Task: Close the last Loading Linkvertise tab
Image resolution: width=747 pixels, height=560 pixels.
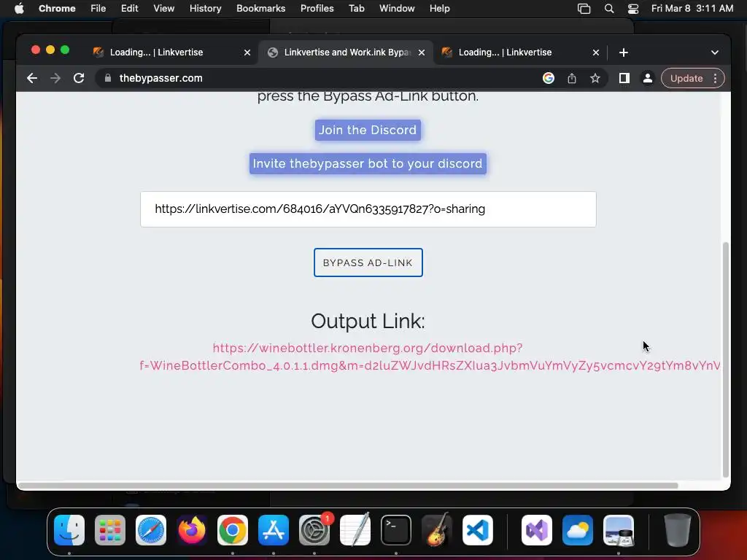Action: [596, 52]
